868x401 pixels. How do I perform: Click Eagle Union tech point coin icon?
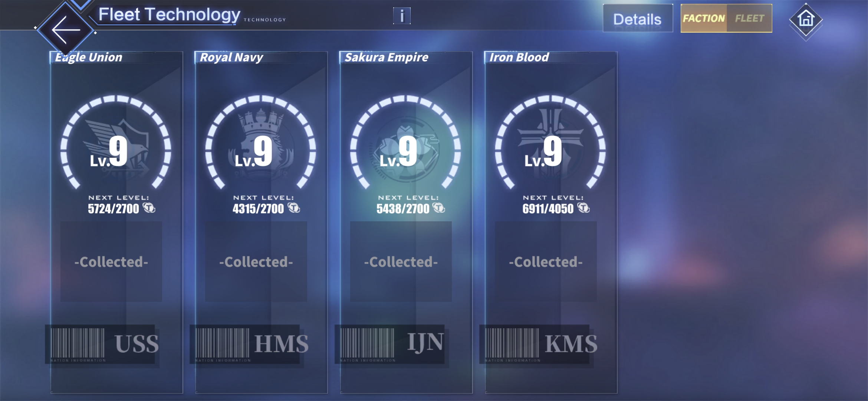pos(149,208)
